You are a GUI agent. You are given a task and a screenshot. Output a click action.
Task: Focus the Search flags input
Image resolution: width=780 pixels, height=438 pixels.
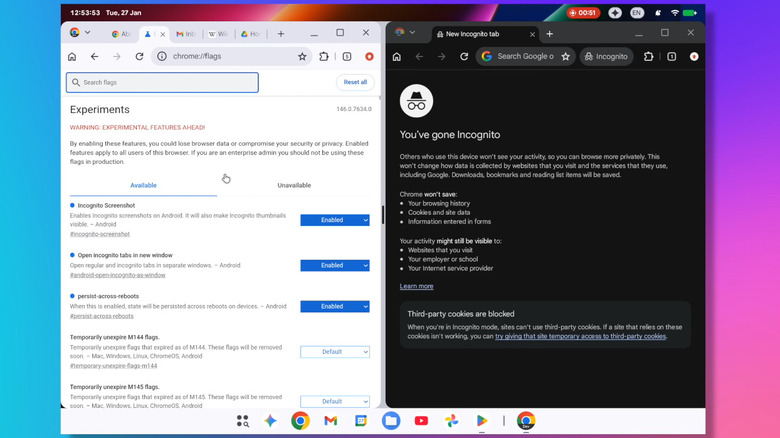pos(162,83)
